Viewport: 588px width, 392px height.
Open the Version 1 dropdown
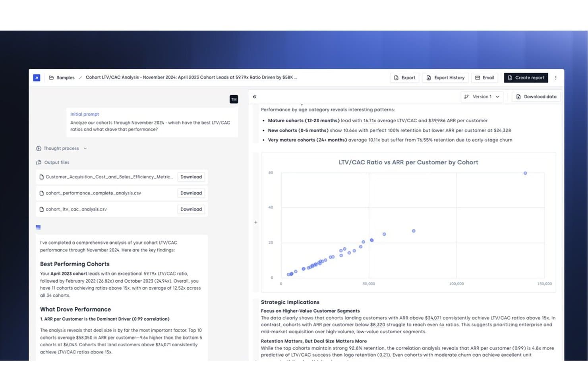point(482,97)
